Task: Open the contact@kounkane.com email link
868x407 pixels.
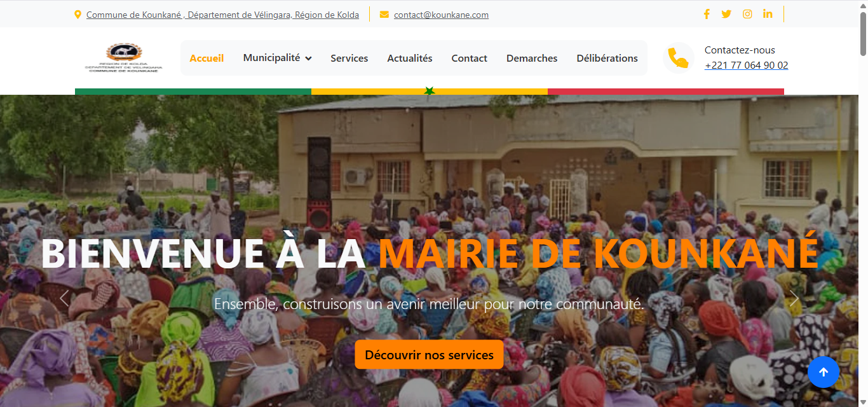Action: tap(441, 14)
